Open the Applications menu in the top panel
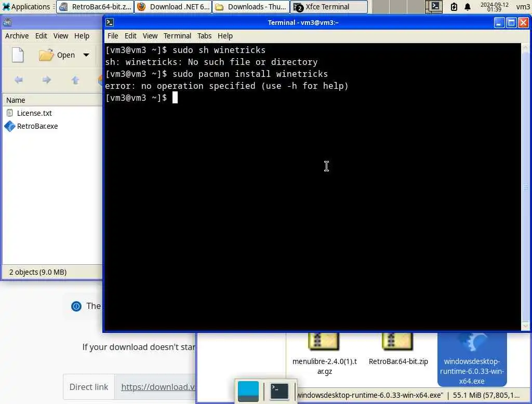This screenshot has height=404, width=532. coord(26,6)
